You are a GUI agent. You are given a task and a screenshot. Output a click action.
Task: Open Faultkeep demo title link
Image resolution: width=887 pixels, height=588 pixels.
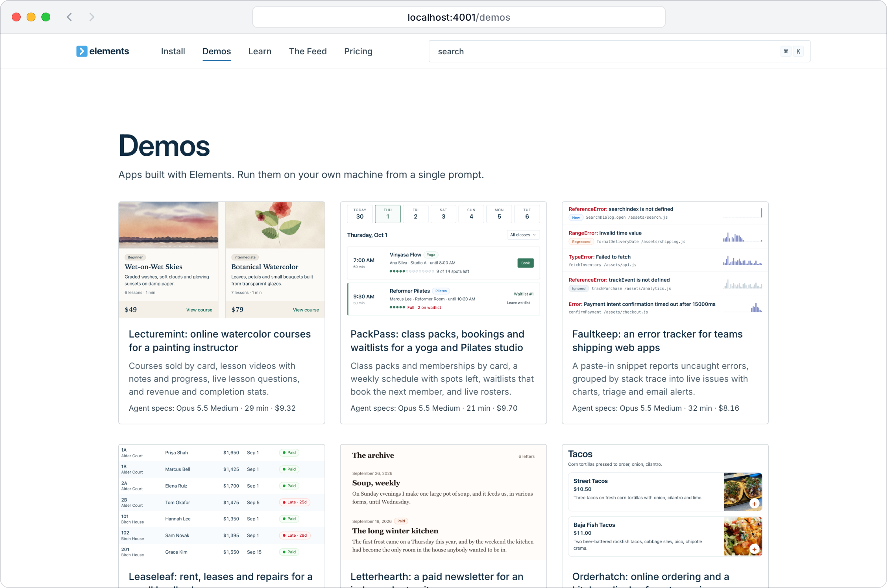657,341
